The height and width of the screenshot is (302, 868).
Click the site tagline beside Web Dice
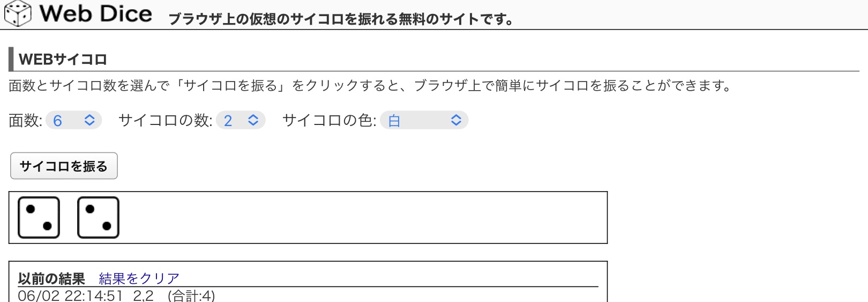(x=341, y=19)
